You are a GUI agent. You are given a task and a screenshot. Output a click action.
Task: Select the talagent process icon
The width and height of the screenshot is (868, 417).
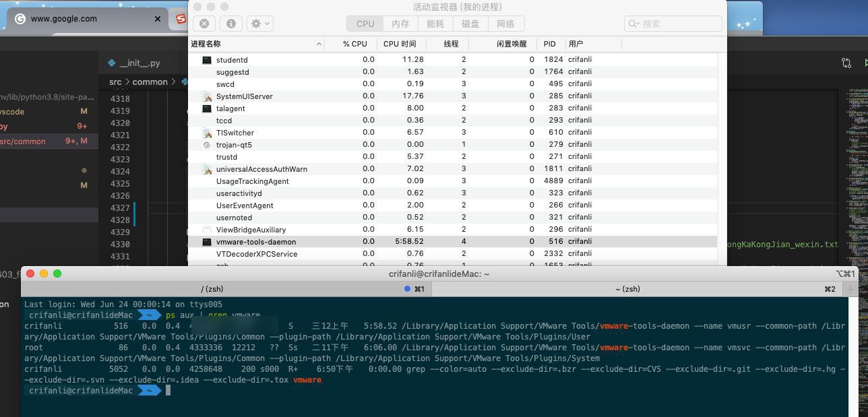pyautogui.click(x=207, y=108)
